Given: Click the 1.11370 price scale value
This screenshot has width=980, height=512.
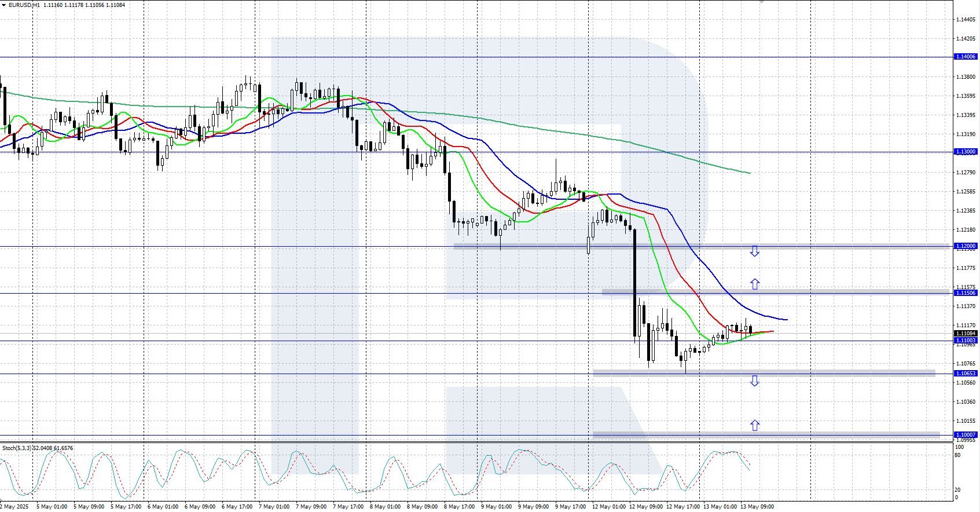Looking at the screenshot, I should (x=966, y=306).
